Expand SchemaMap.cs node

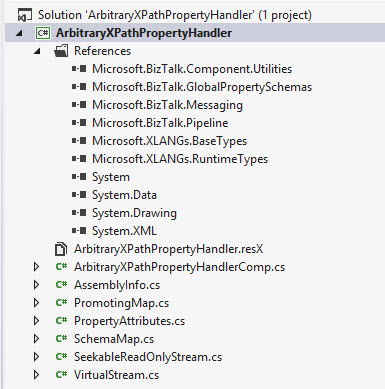(36, 339)
